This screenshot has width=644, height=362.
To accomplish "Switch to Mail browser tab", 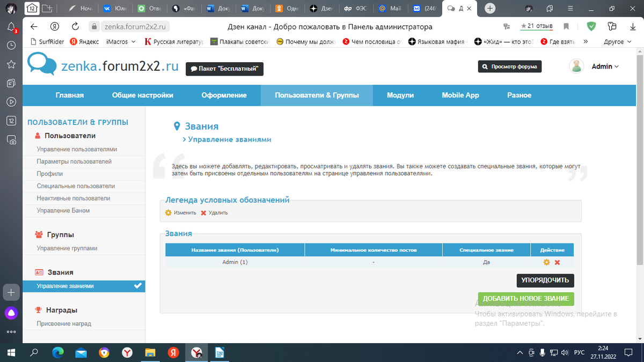I will click(x=390, y=8).
